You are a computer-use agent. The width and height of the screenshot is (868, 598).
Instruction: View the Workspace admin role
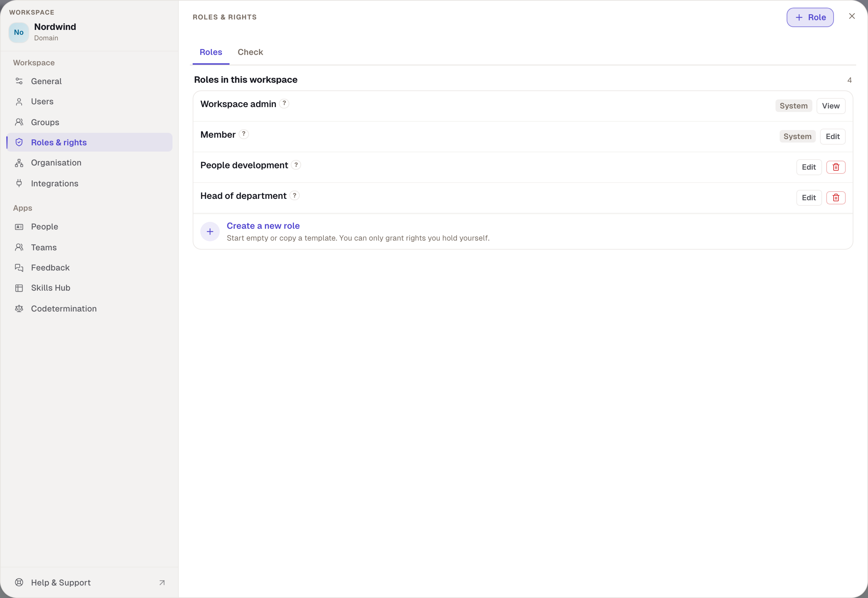pos(830,106)
